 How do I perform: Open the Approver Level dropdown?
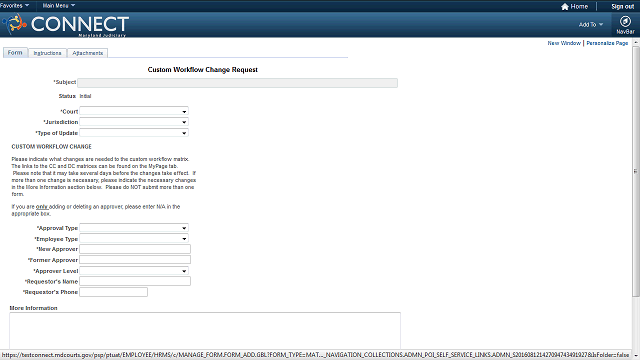click(x=134, y=271)
